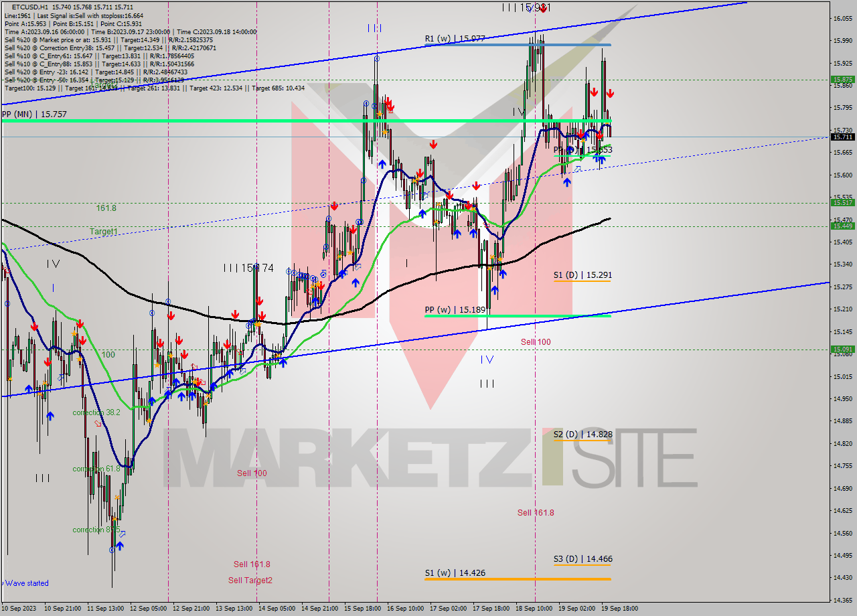Click the '18 Sep 10:00' time label

pos(533,609)
